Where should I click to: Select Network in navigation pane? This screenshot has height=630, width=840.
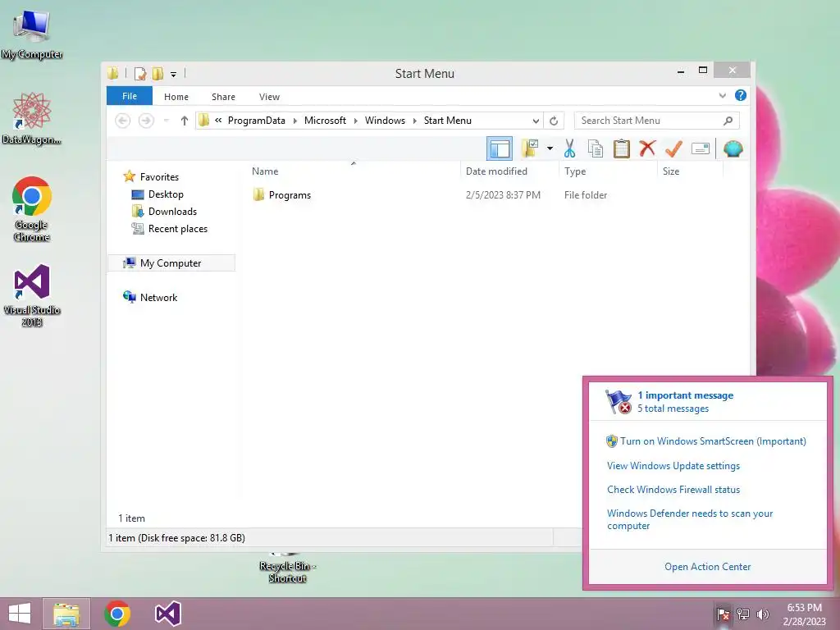click(x=158, y=297)
